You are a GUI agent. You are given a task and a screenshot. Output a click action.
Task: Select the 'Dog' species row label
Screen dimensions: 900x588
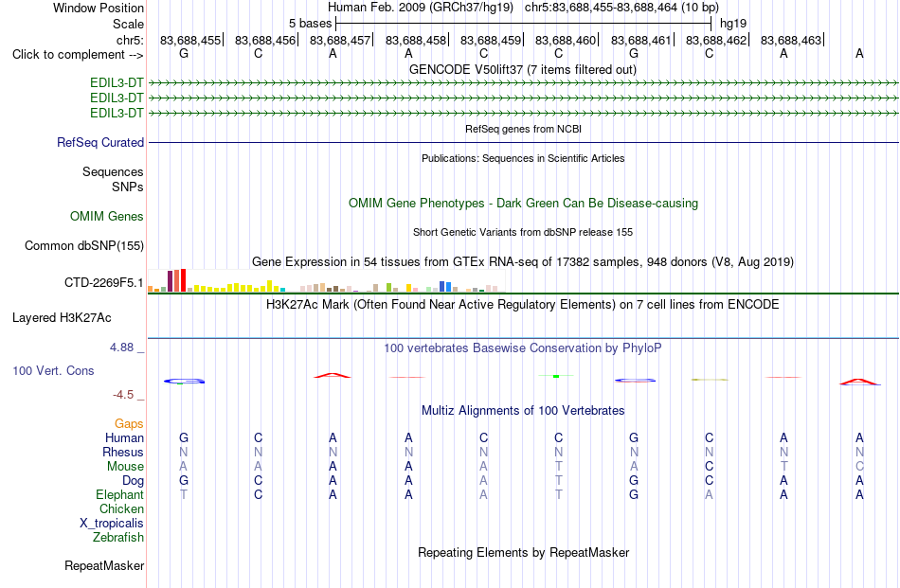(134, 481)
